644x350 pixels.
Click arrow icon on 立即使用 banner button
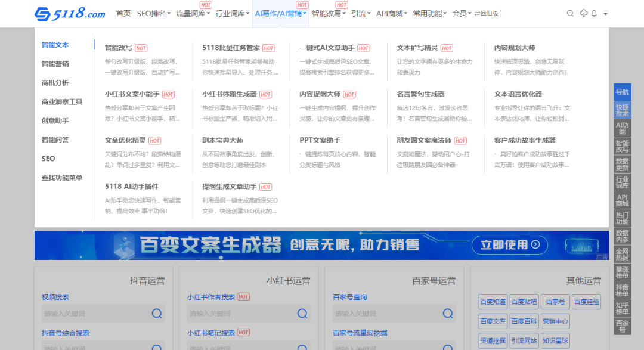535,244
